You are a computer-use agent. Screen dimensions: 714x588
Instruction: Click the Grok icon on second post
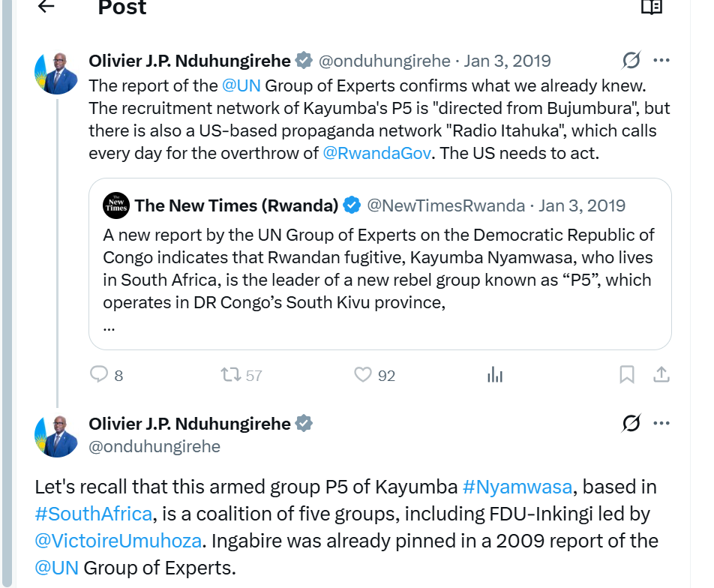click(631, 424)
